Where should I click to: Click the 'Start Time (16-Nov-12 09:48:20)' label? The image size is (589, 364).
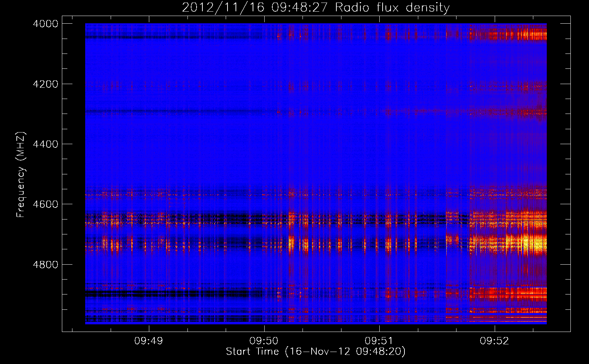[316, 352]
